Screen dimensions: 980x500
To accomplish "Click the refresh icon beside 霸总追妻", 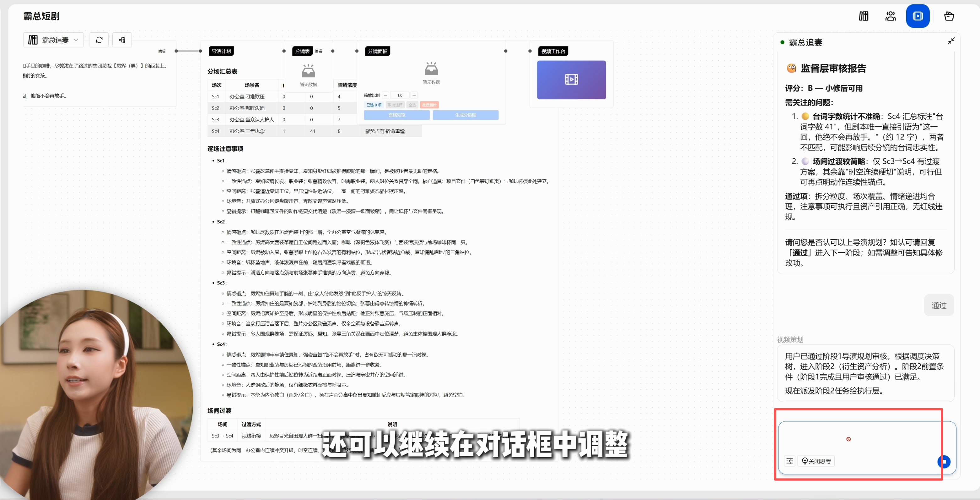I will pyautogui.click(x=99, y=40).
